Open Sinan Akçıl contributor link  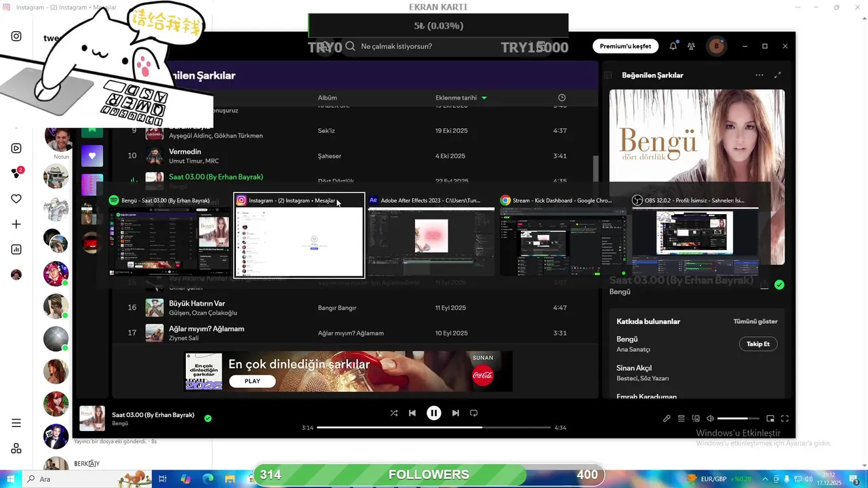pyautogui.click(x=634, y=368)
